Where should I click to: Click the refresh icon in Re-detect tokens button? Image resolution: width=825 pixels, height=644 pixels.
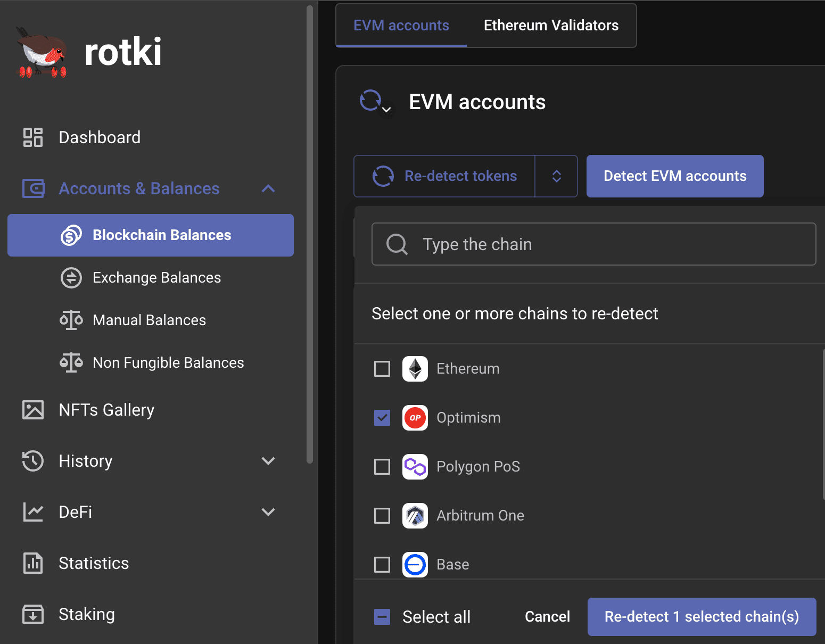(383, 176)
